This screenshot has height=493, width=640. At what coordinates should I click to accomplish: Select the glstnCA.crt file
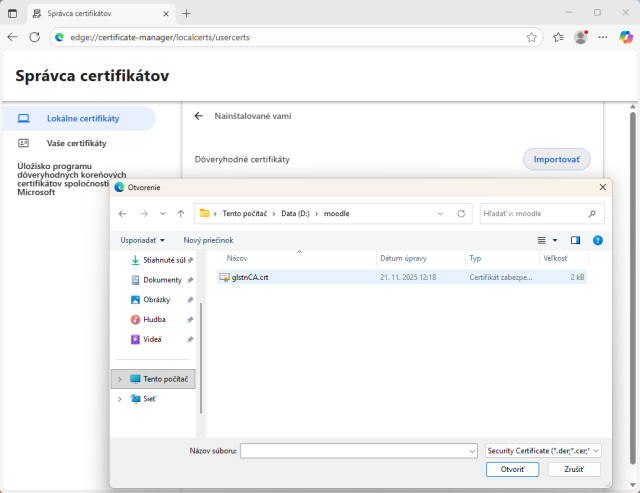(250, 277)
